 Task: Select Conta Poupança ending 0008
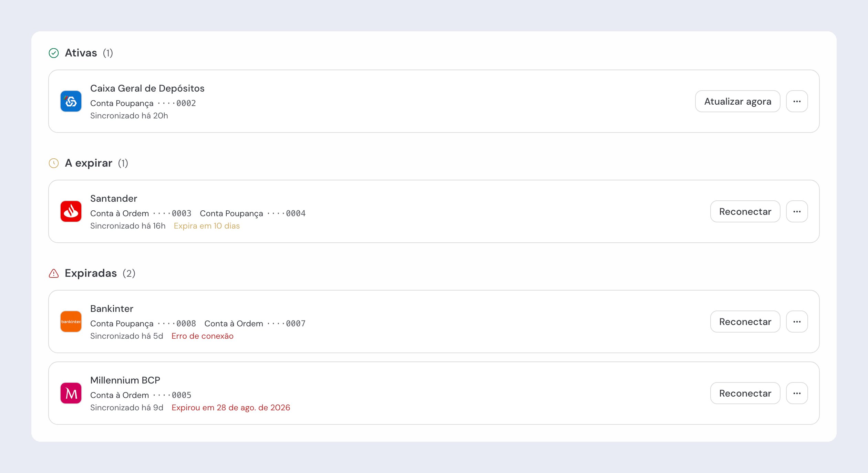(x=143, y=324)
